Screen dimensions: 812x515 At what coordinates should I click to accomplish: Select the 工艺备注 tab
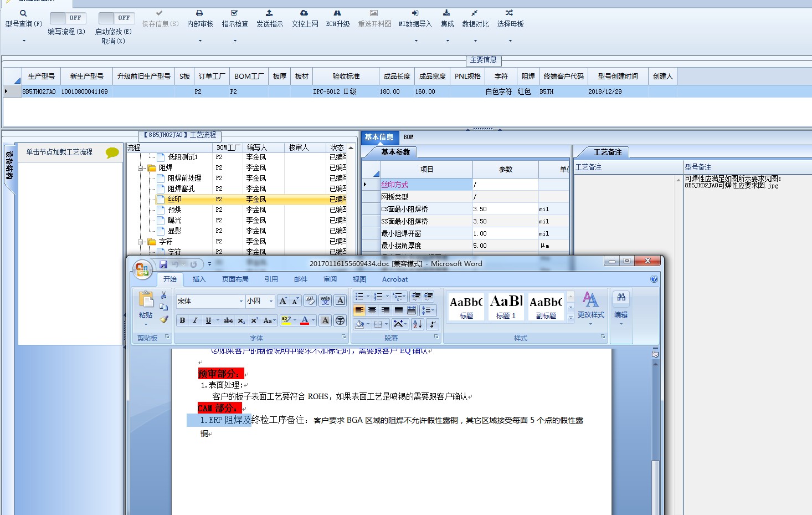[607, 152]
